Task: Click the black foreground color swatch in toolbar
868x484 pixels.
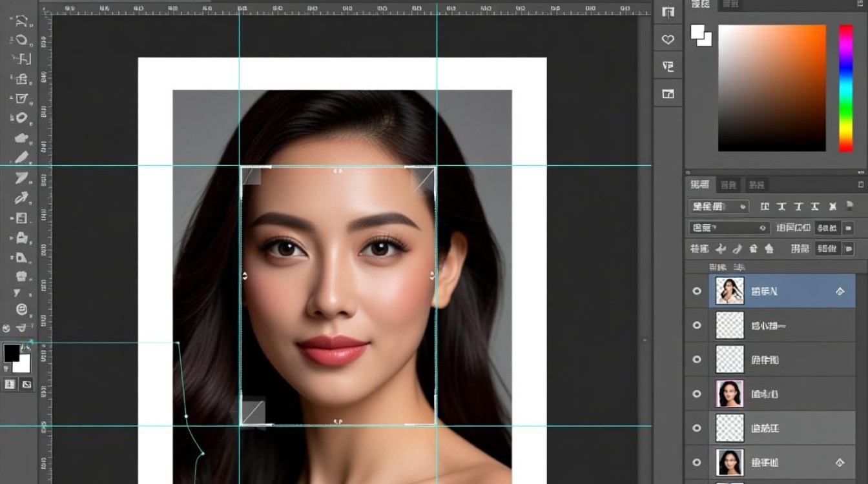Action: pyautogui.click(x=12, y=353)
